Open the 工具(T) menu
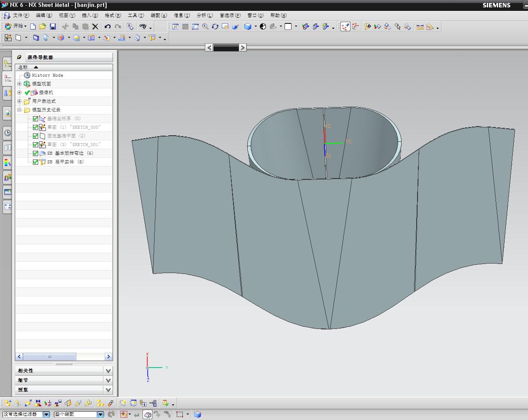The width and height of the screenshot is (528, 420). [136, 16]
